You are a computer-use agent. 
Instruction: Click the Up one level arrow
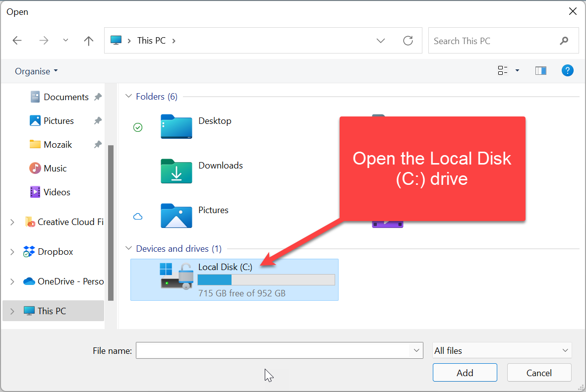[x=89, y=41]
